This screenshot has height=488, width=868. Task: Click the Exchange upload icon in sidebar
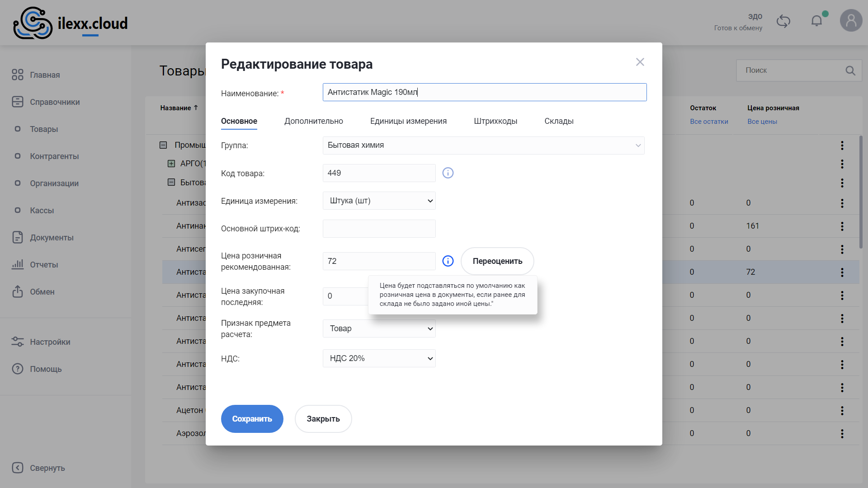(18, 291)
